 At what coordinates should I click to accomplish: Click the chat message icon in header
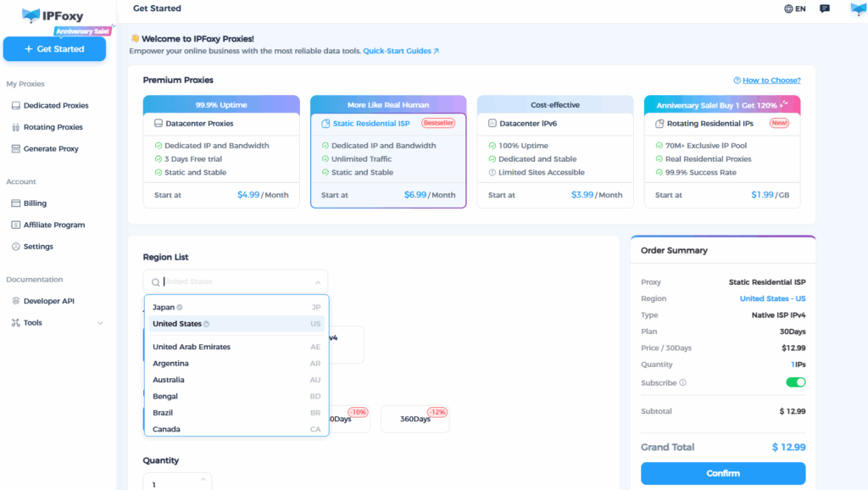coord(825,8)
